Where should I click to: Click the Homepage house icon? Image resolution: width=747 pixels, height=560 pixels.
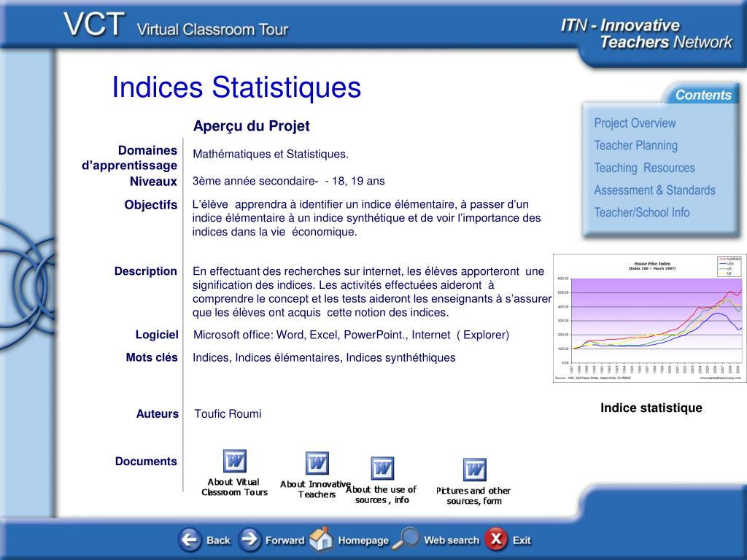(321, 539)
